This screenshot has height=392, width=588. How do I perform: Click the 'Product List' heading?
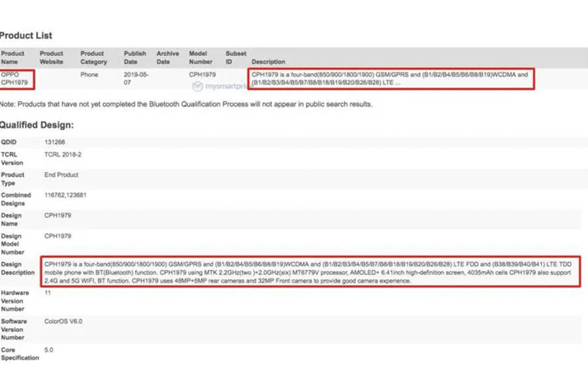point(26,36)
